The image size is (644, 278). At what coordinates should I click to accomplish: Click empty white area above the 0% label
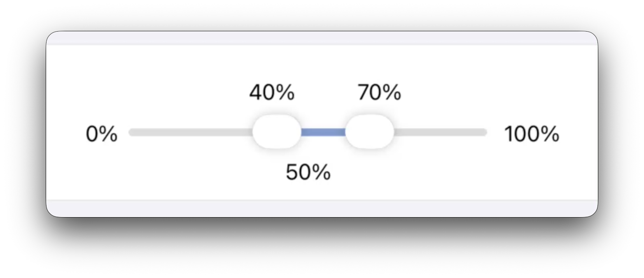[102, 82]
